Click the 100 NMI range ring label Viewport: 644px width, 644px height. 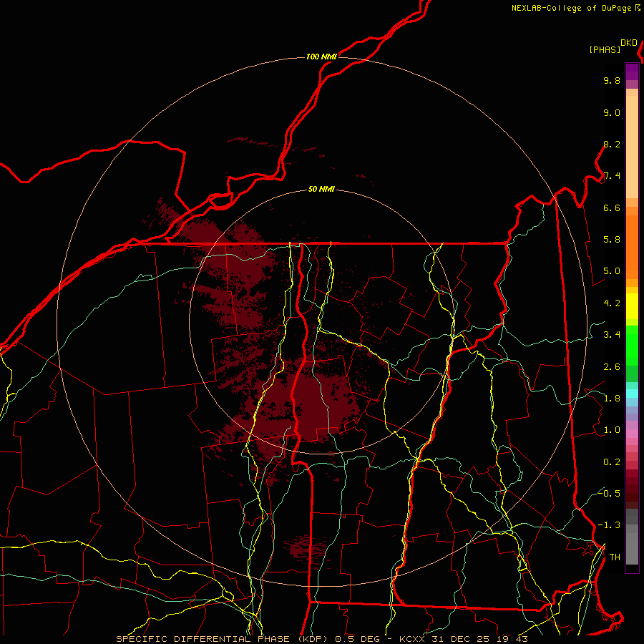tap(321, 57)
